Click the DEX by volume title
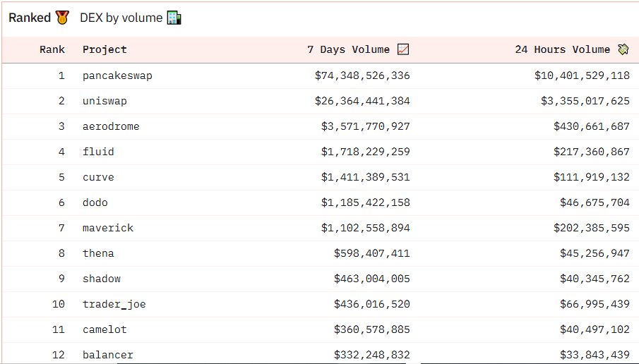This screenshot has width=639, height=364. [121, 18]
